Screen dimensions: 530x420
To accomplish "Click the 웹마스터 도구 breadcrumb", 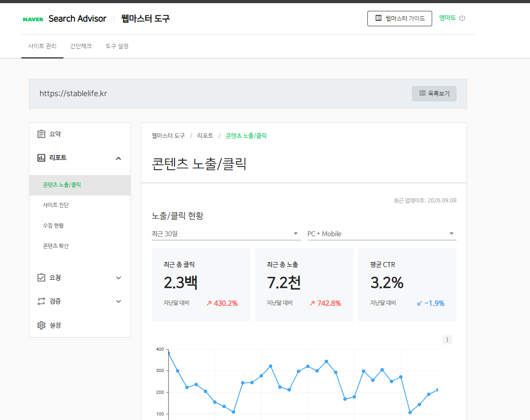I will [x=169, y=136].
